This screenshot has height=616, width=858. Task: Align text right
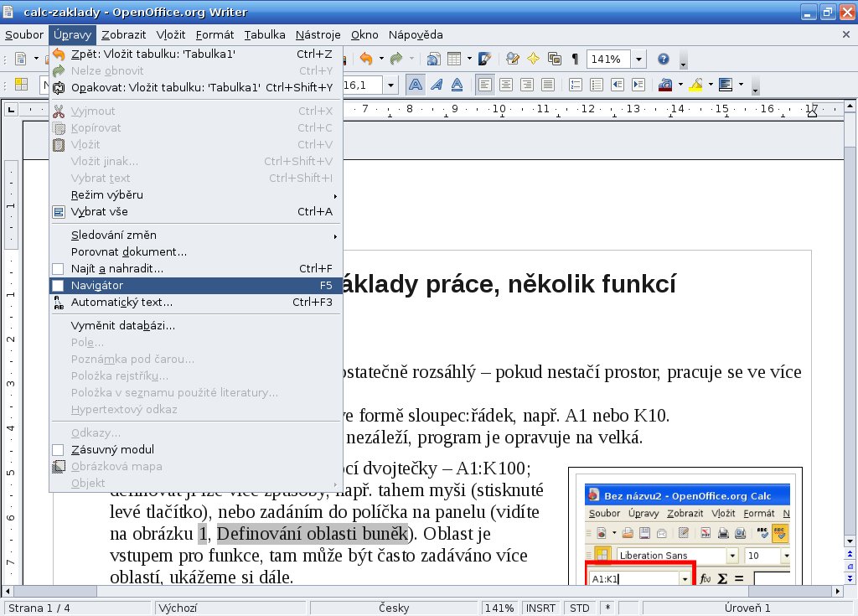click(x=526, y=85)
